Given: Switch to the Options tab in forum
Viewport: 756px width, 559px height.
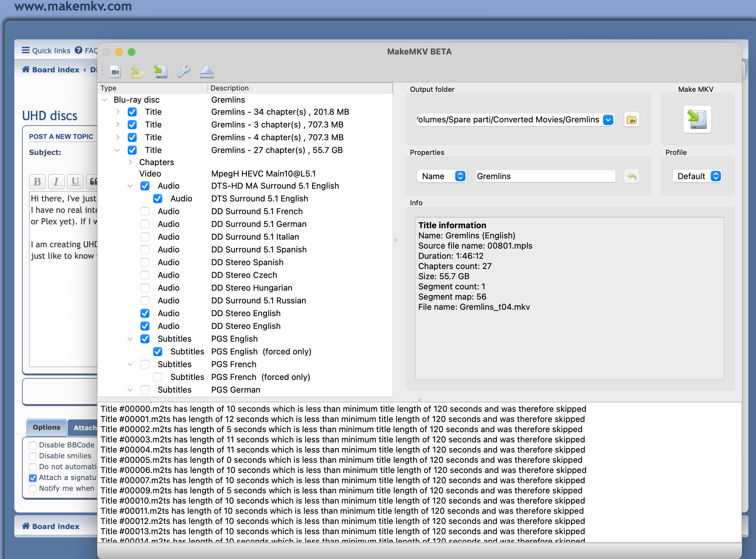Looking at the screenshot, I should pyautogui.click(x=46, y=427).
